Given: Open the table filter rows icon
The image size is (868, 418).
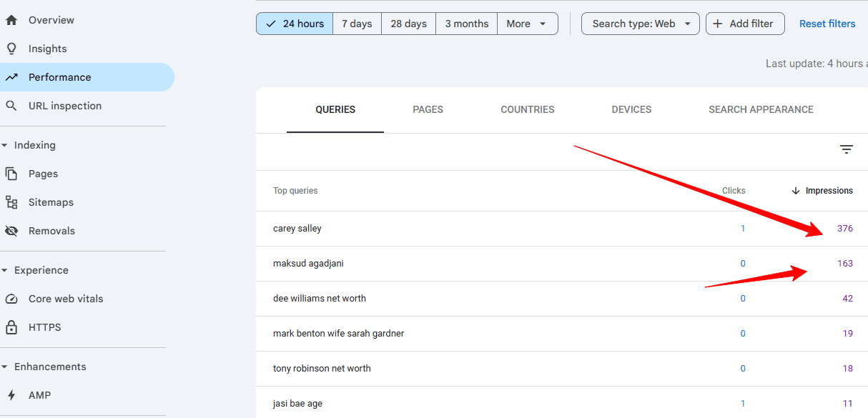Looking at the screenshot, I should [x=847, y=149].
